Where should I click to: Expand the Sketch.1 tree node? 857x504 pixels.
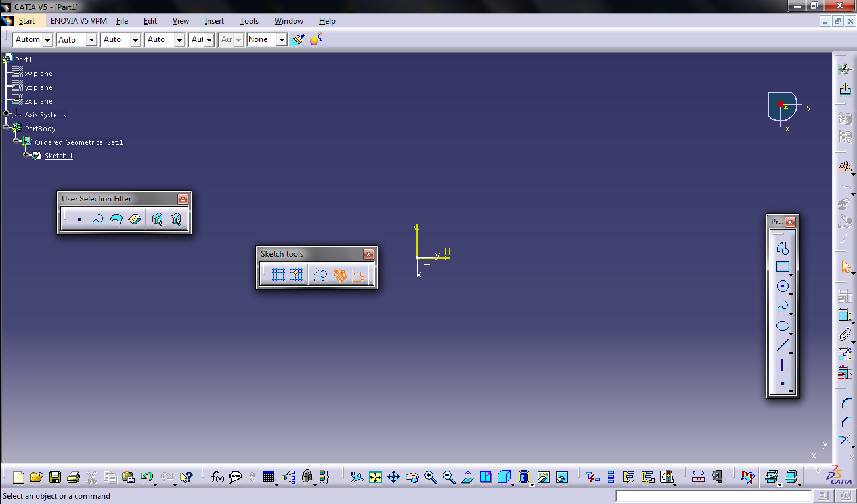coord(26,155)
